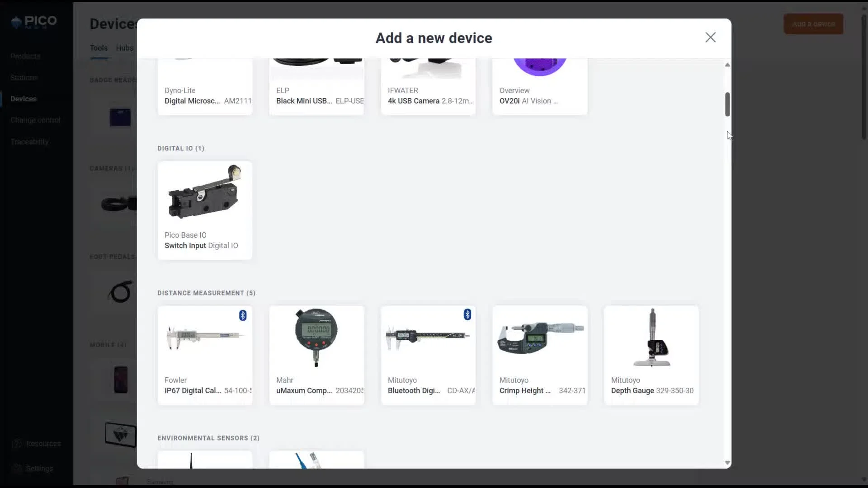
Task: Choose the Mitutoyo Crimp Height micrometer
Action: [540, 355]
